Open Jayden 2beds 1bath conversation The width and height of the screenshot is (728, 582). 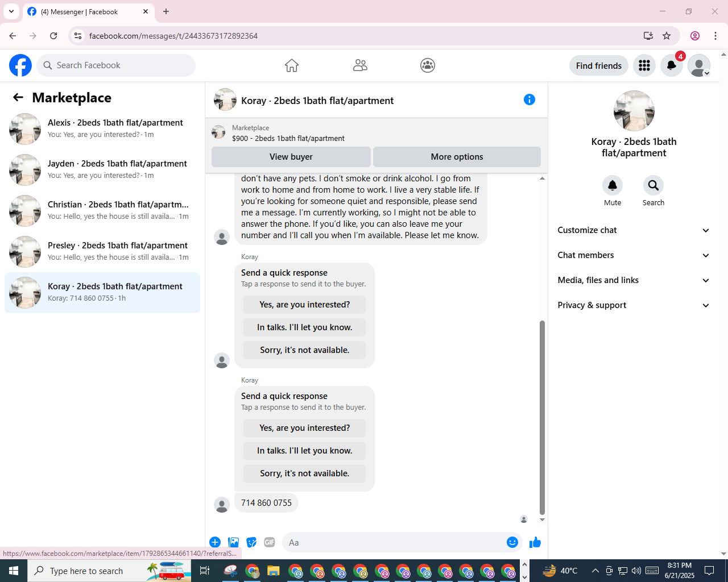pyautogui.click(x=102, y=170)
